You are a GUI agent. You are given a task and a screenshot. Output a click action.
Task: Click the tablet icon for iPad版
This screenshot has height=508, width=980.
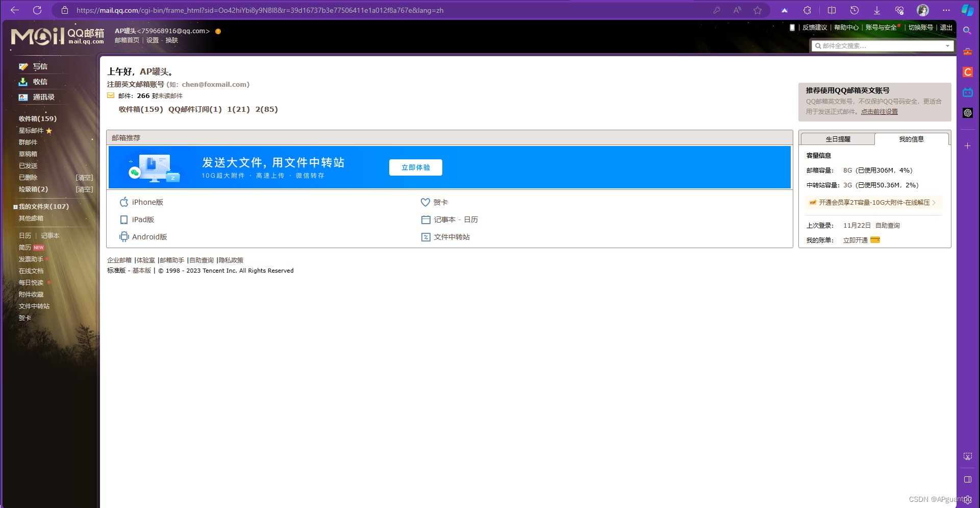pos(124,220)
